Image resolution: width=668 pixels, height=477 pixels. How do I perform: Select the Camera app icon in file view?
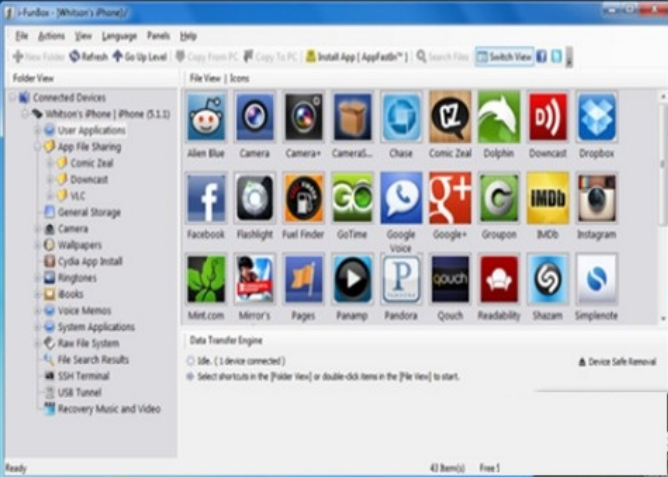[x=255, y=117]
